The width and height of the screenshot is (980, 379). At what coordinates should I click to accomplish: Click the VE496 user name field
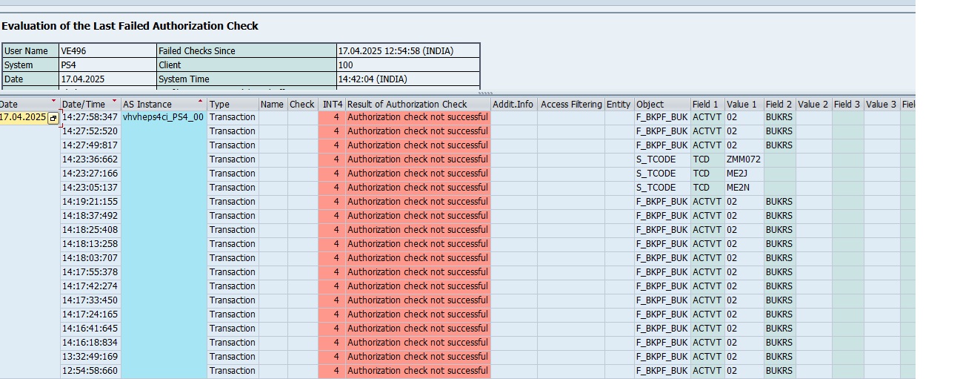(x=107, y=51)
